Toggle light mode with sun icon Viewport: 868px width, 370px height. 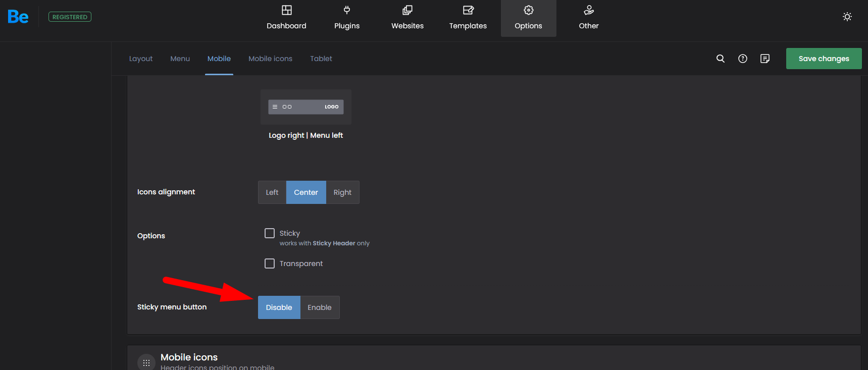point(847,17)
